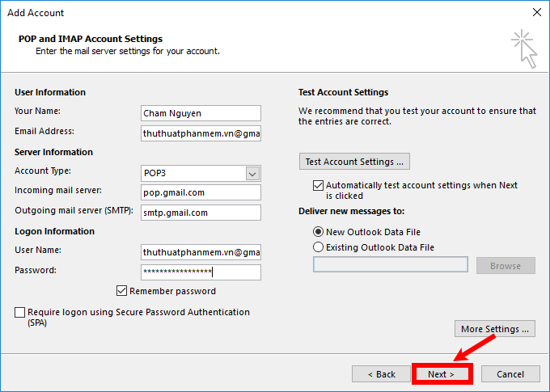Select Existing Outlook Data File option
Viewport: 550px width, 392px height.
point(318,247)
